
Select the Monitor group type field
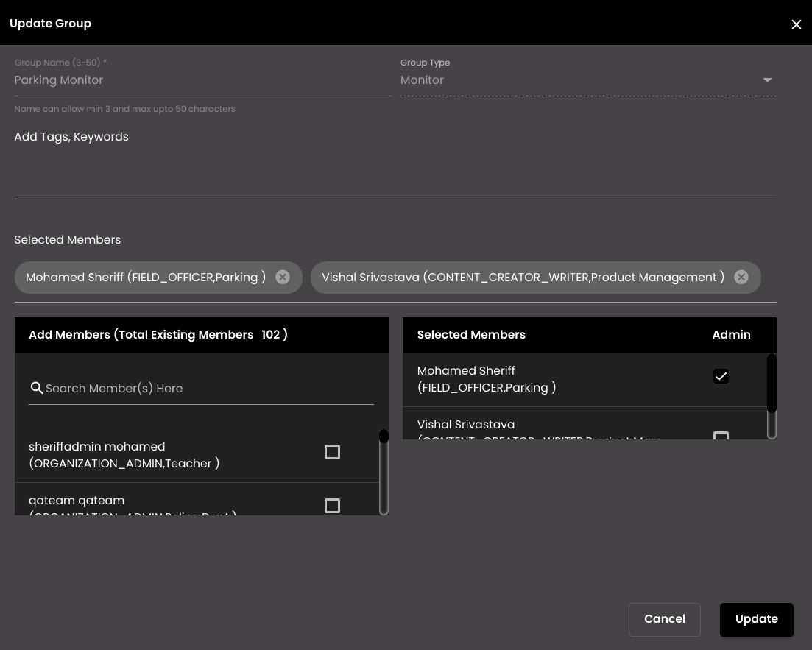click(x=587, y=80)
